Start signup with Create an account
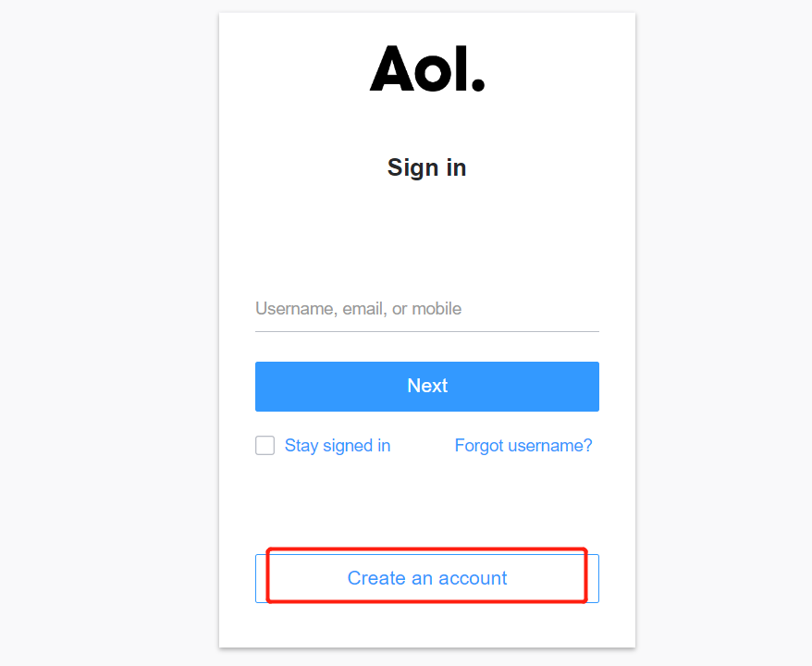Viewport: 812px width, 666px height. pyautogui.click(x=426, y=578)
